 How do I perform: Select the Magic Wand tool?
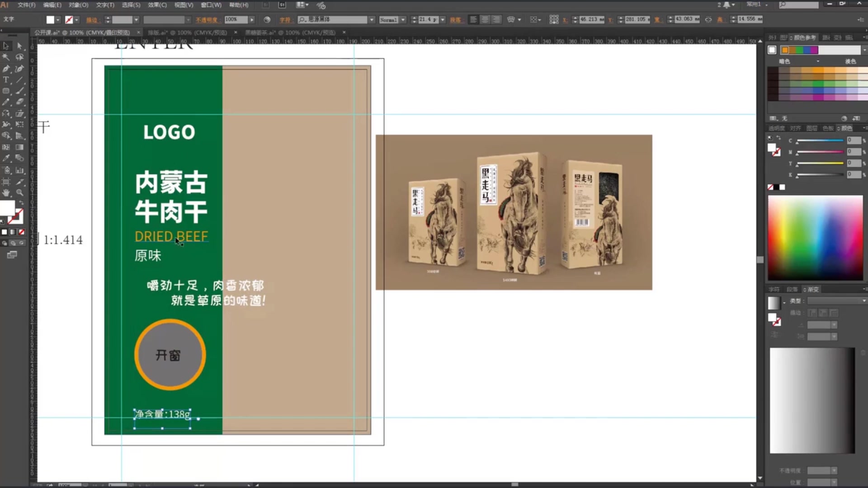tap(6, 57)
